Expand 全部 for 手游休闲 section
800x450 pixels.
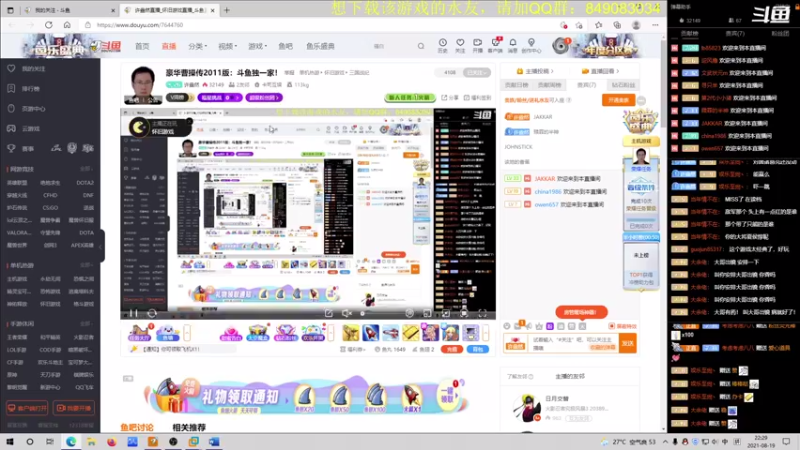tap(86, 324)
